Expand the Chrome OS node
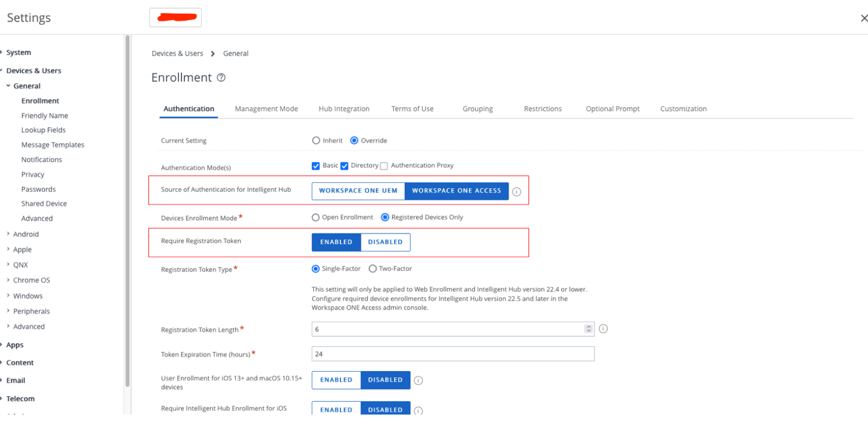Viewport: 868px width, 424px height. tap(8, 280)
